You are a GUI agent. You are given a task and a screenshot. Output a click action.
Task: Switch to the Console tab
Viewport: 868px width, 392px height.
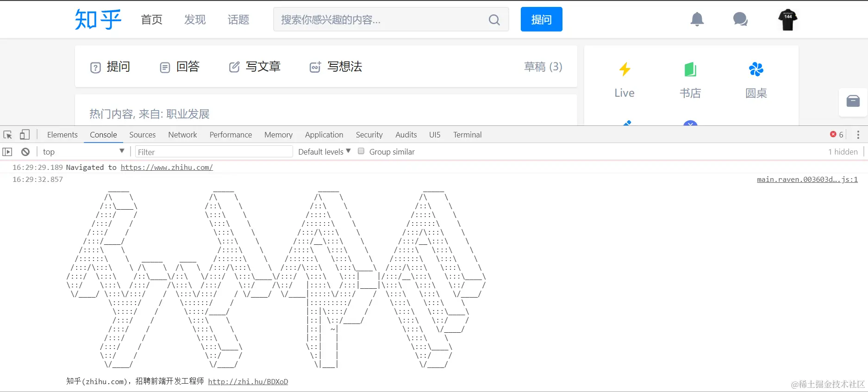103,135
